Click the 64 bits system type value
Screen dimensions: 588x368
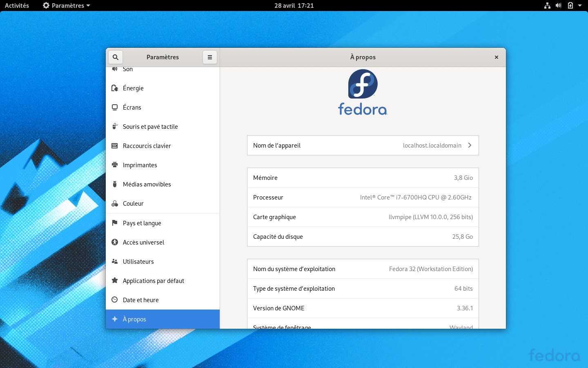463,289
